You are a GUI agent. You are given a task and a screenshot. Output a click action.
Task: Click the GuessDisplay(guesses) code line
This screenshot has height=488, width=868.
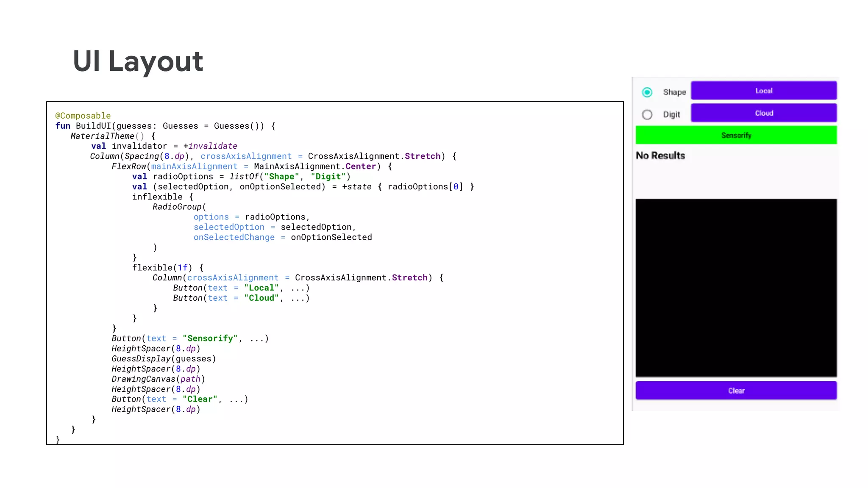coord(164,359)
